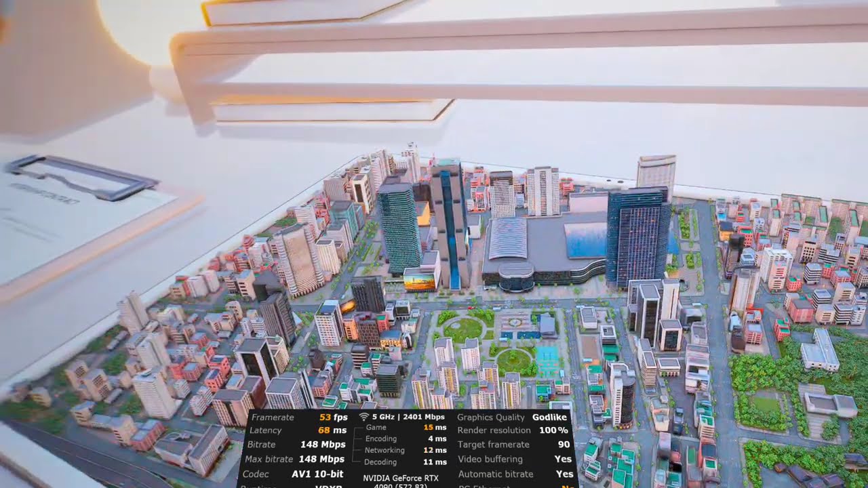Click the 'Target framerate' label
Viewport: 868px width, 488px height.
[494, 445]
